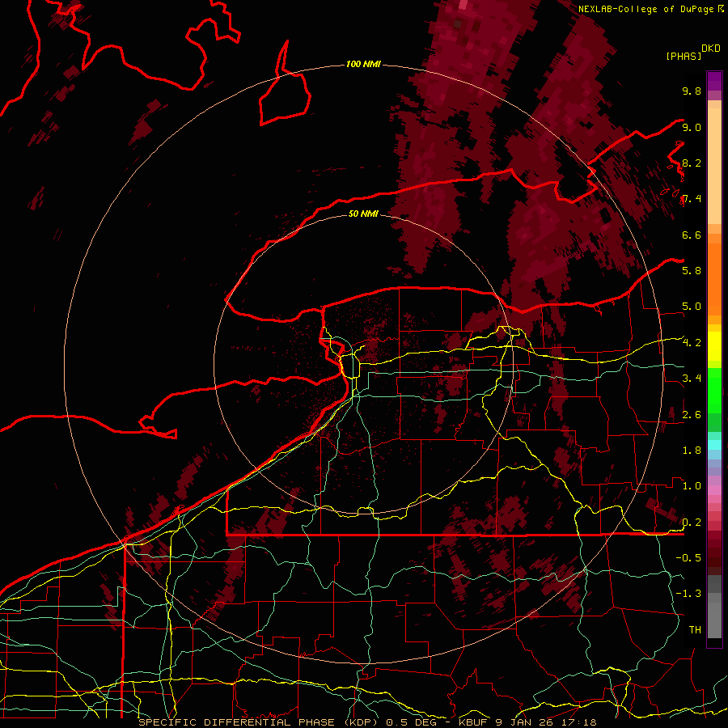728x728 pixels.
Task: Click the NEXLAB-College of DuPage credit text
Action: click(x=647, y=9)
